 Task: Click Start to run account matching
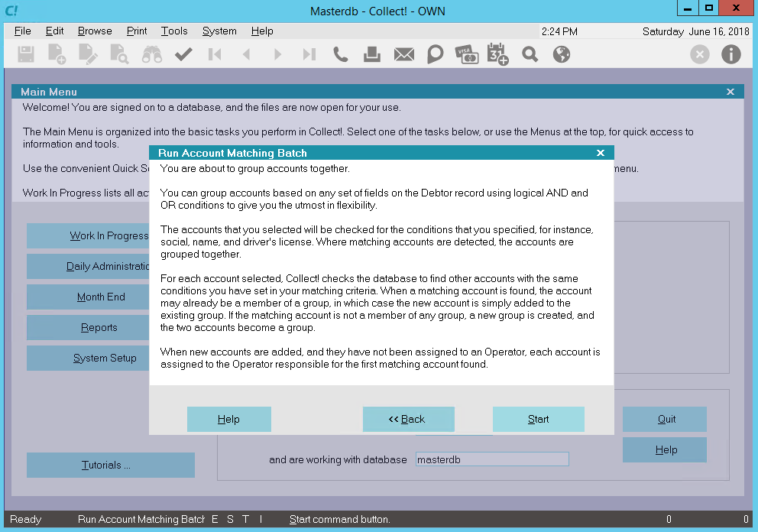pyautogui.click(x=539, y=420)
